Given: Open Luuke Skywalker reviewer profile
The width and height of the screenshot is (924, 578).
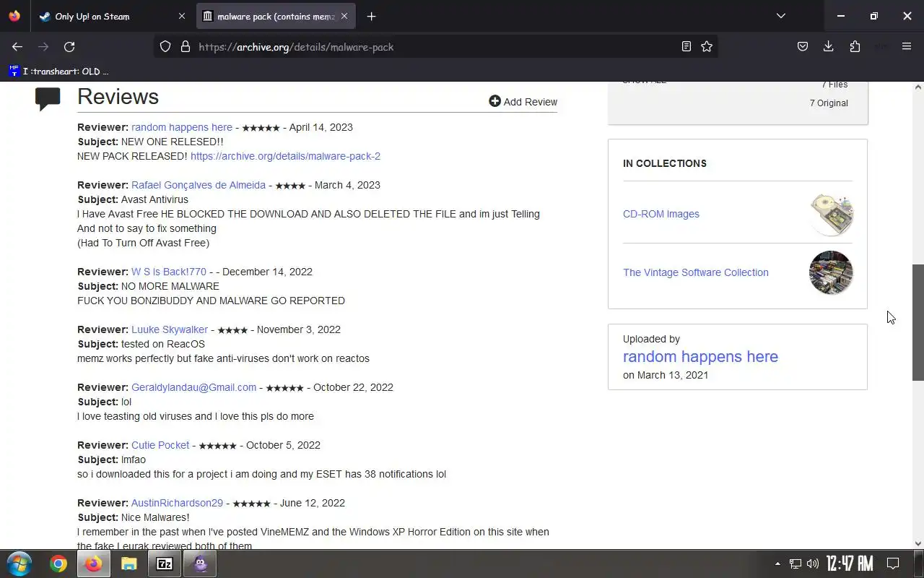Looking at the screenshot, I should [x=170, y=329].
